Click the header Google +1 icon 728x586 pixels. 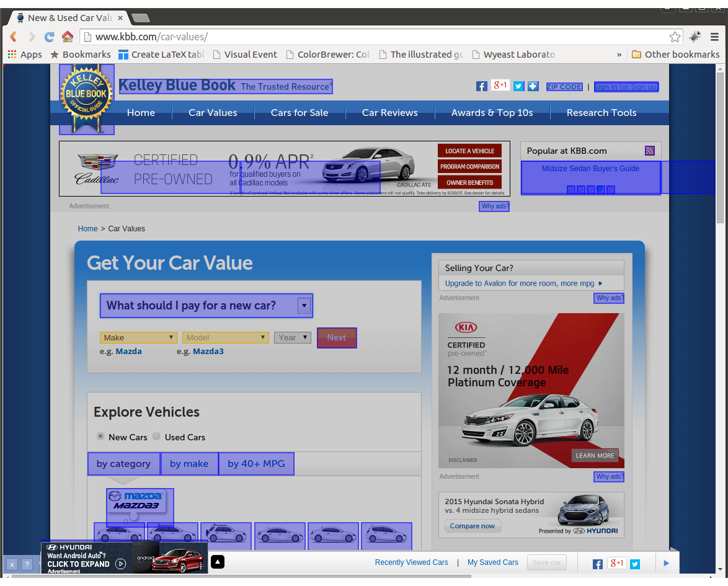[x=500, y=86]
